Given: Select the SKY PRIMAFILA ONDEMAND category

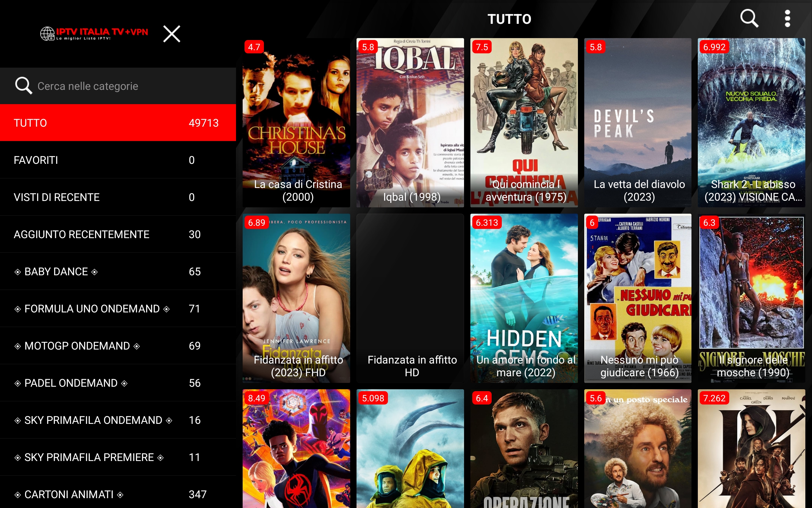Looking at the screenshot, I should [x=118, y=420].
